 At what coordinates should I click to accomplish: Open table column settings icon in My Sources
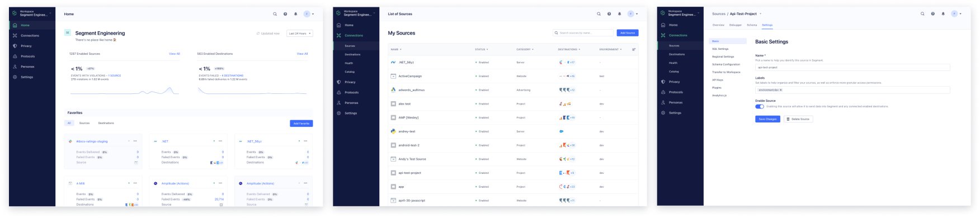(634, 49)
